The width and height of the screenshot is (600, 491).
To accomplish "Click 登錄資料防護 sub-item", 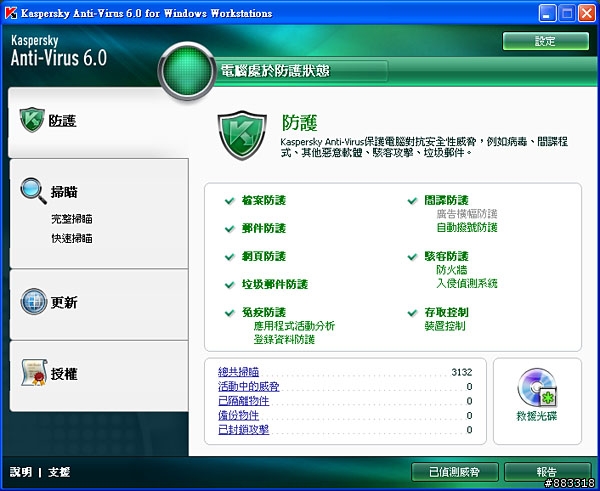I will click(x=284, y=339).
